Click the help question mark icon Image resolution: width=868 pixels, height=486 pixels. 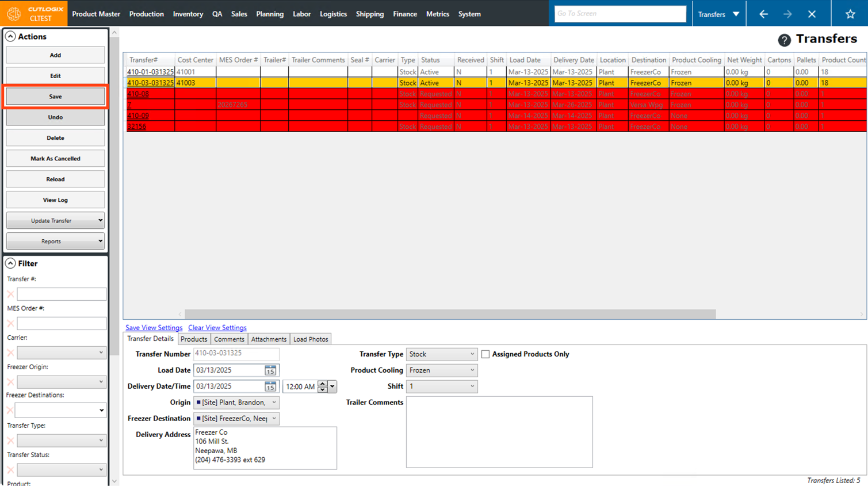(784, 40)
